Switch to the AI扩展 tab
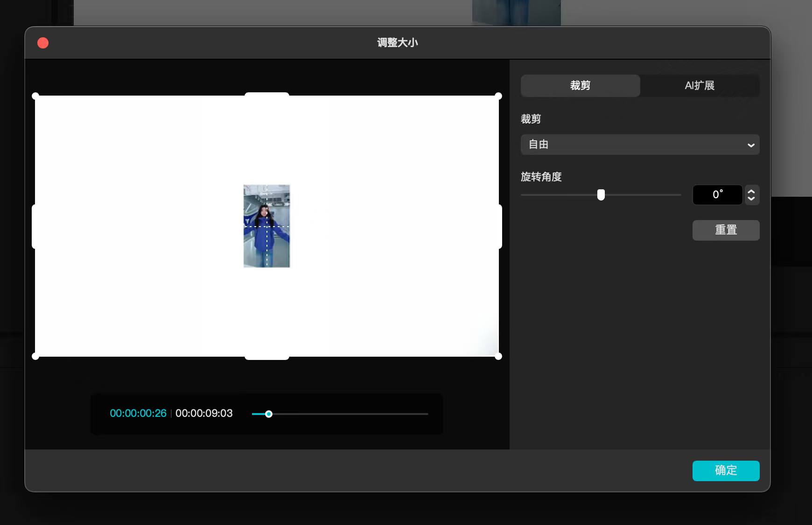The image size is (812, 525). pos(700,86)
